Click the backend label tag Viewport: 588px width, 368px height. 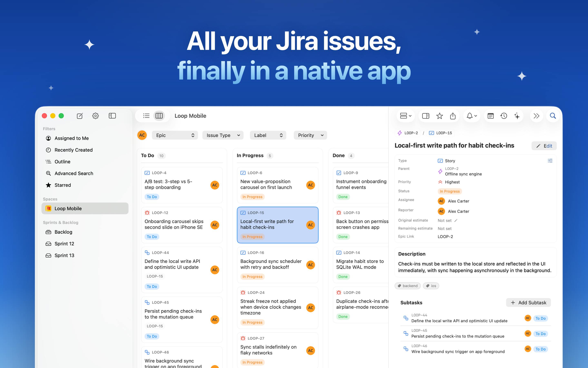click(x=408, y=286)
